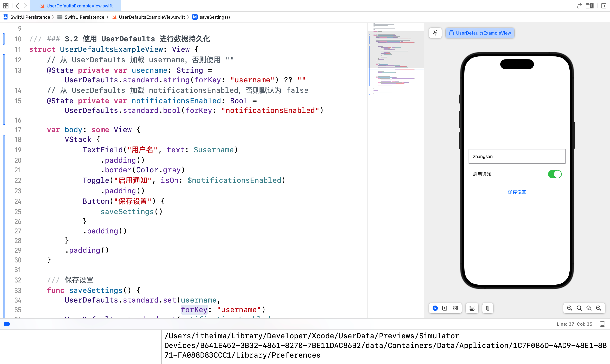Image resolution: width=610 pixels, height=364 pixels.
Task: Open the adjust editor options menu
Action: pos(590,6)
